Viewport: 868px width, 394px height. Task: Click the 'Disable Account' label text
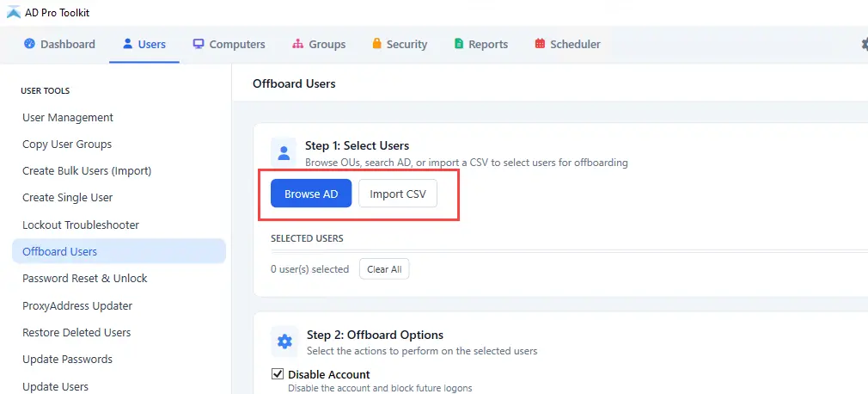329,374
